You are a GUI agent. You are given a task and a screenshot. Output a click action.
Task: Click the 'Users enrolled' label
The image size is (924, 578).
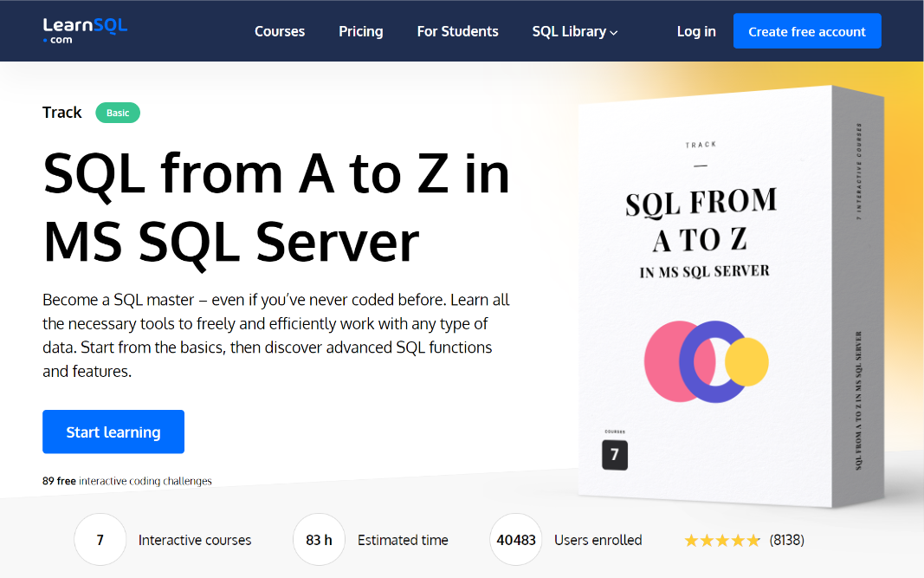(598, 540)
